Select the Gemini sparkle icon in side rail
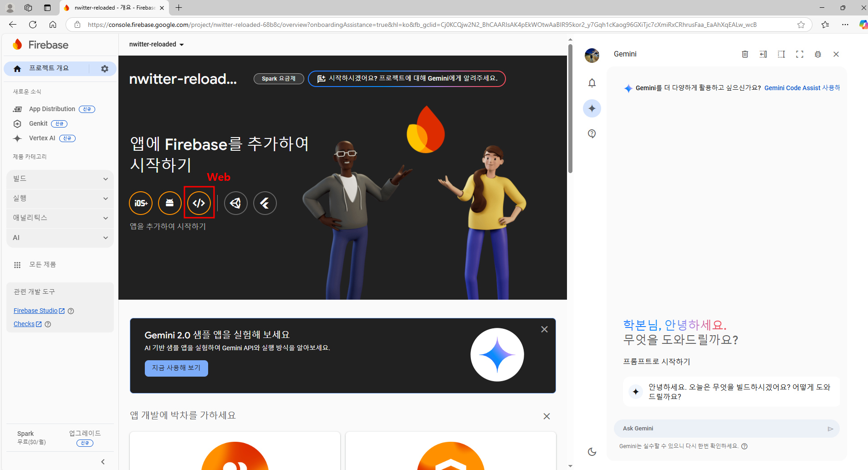Image resolution: width=868 pixels, height=470 pixels. coord(592,108)
